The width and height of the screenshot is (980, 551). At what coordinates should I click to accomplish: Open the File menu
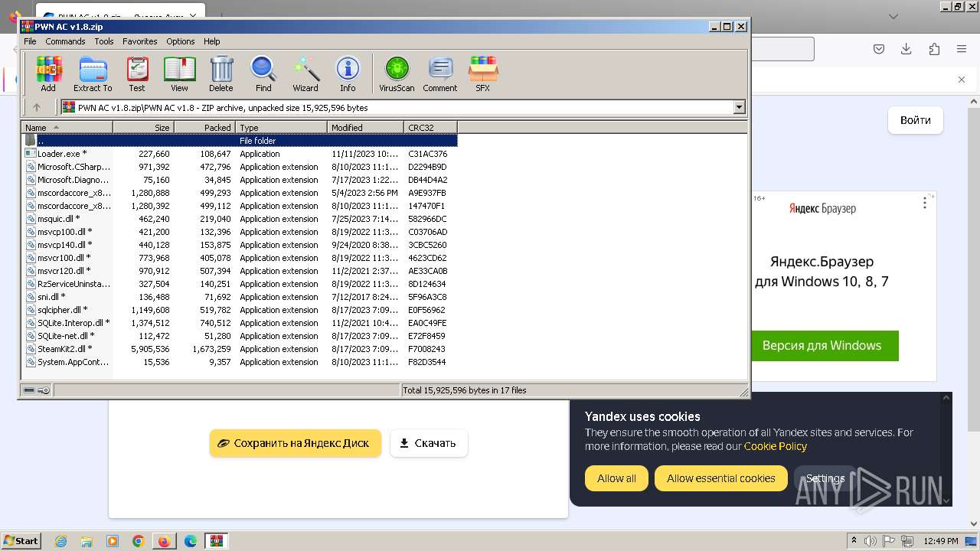point(30,41)
